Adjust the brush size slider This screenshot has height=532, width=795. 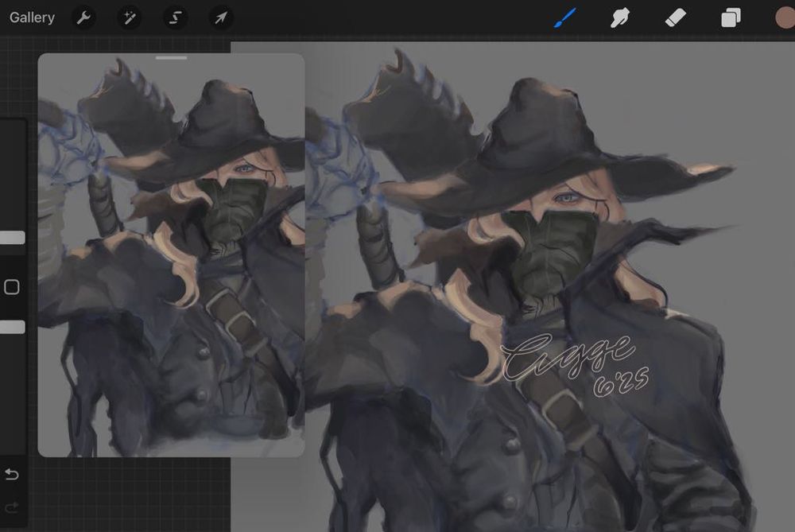pyautogui.click(x=11, y=237)
